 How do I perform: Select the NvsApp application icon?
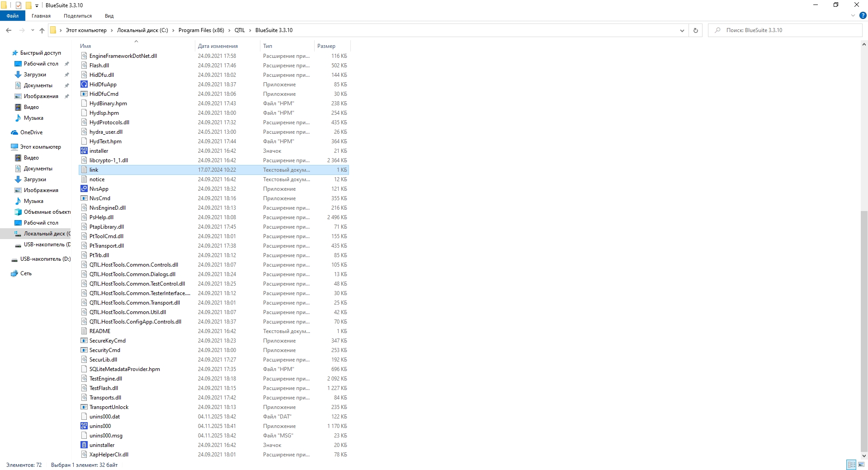pos(84,189)
